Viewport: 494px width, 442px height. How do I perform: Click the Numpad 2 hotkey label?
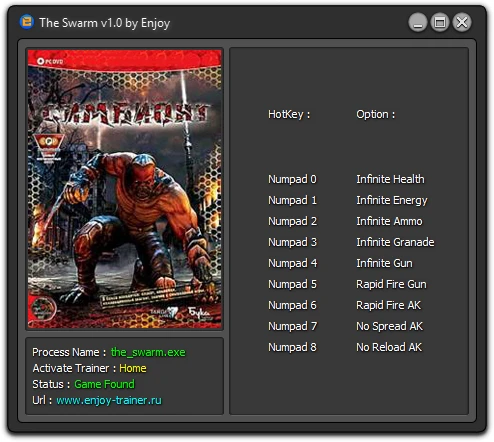coord(292,221)
